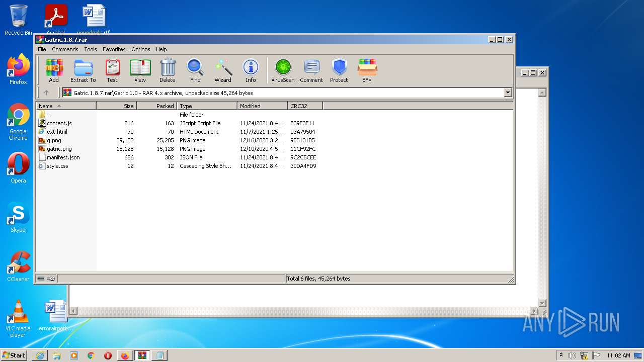The width and height of the screenshot is (644, 362).
Task: Sort list by CRC32 column
Action: [305, 106]
